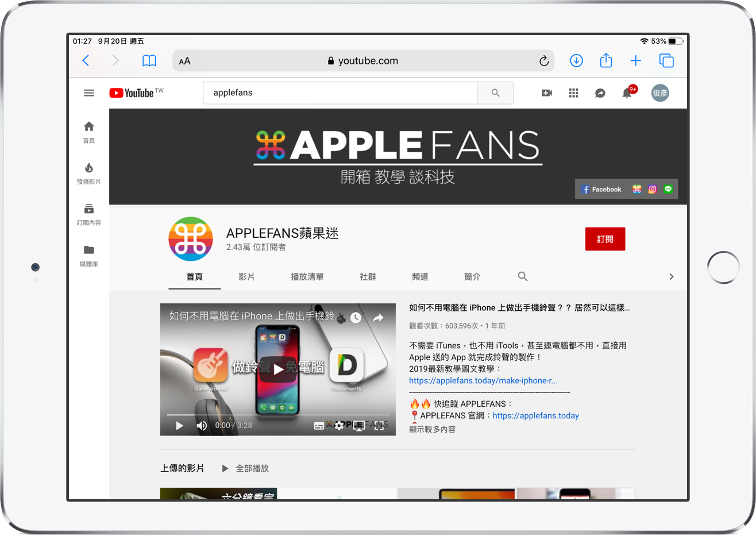Viewport: 756px width, 536px height.
Task: Open Facebook link on banner
Action: (601, 189)
